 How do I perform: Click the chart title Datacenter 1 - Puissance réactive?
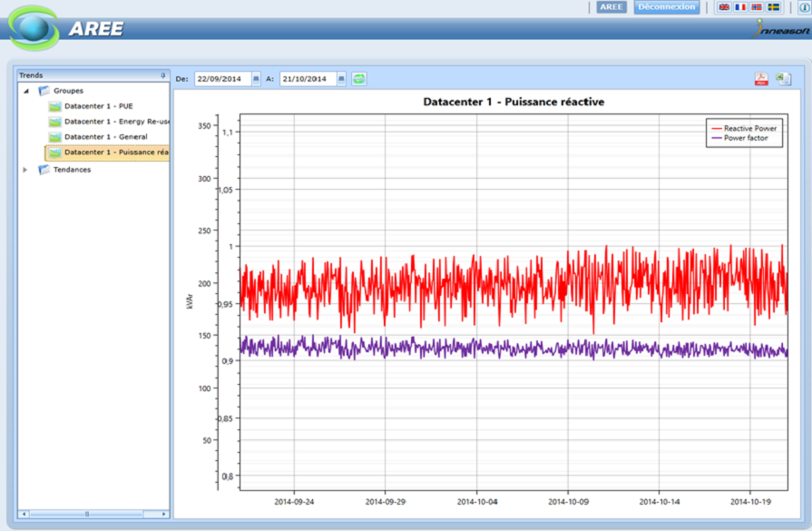tap(514, 102)
